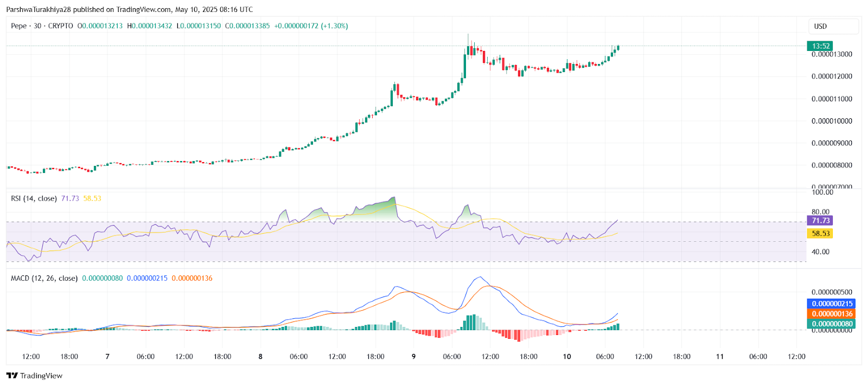This screenshot has width=868, height=386.
Task: Click the green 0.000000080 histogram tag
Action: [832, 324]
